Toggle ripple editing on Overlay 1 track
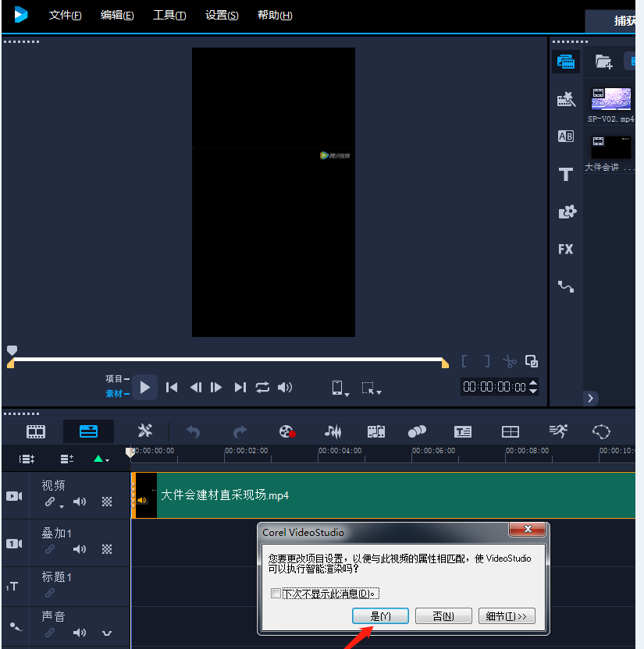This screenshot has width=644, height=649. tap(50, 549)
